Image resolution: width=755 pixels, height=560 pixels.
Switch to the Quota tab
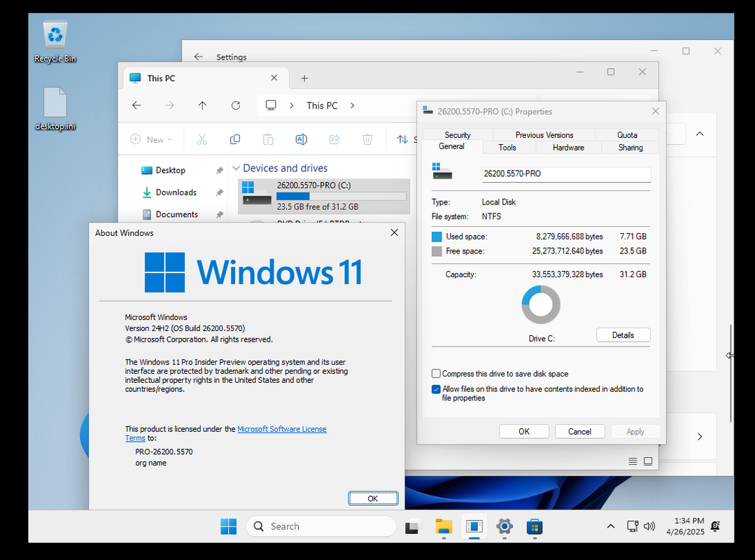click(627, 135)
